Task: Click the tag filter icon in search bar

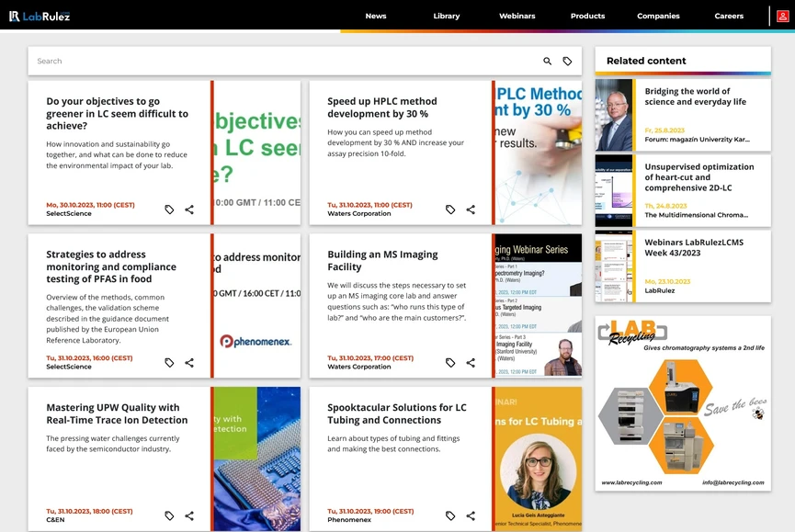Action: click(x=567, y=62)
